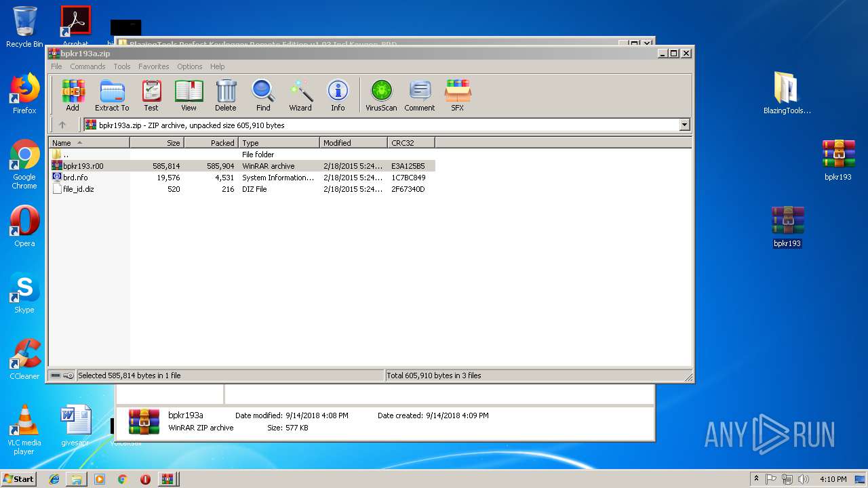Select CCleaner desktop shortcut
Viewport: 868px width, 488px height.
click(24, 359)
